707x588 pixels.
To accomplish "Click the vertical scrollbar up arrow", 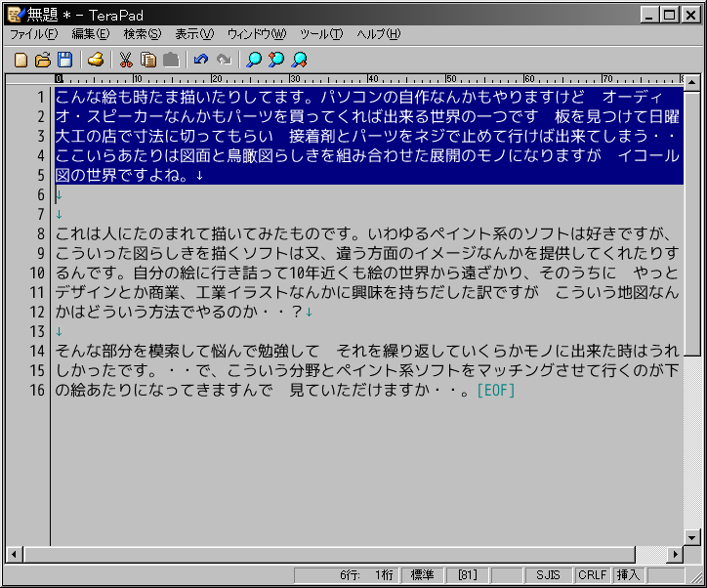I will click(691, 83).
